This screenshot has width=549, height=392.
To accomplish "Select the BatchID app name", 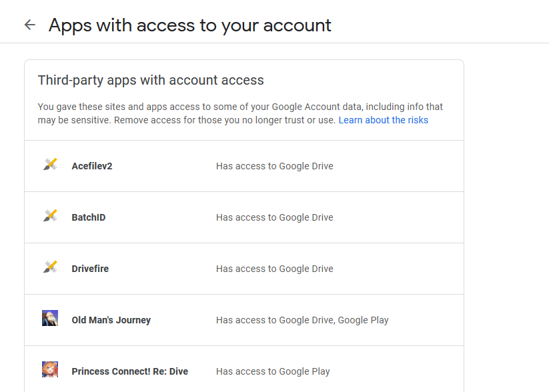I will (x=89, y=217).
